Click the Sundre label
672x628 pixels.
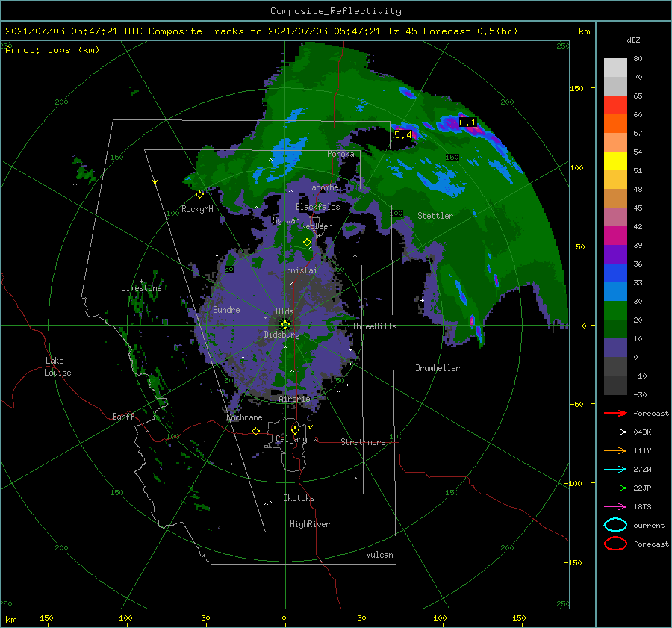tap(226, 309)
